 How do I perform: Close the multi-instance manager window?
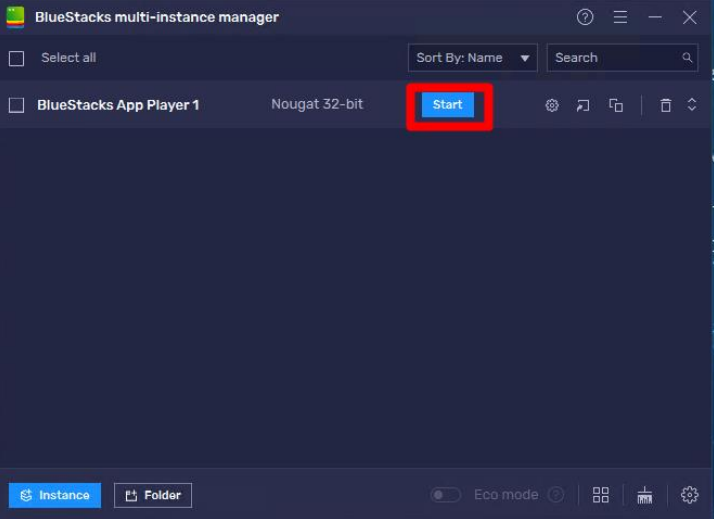pos(689,17)
